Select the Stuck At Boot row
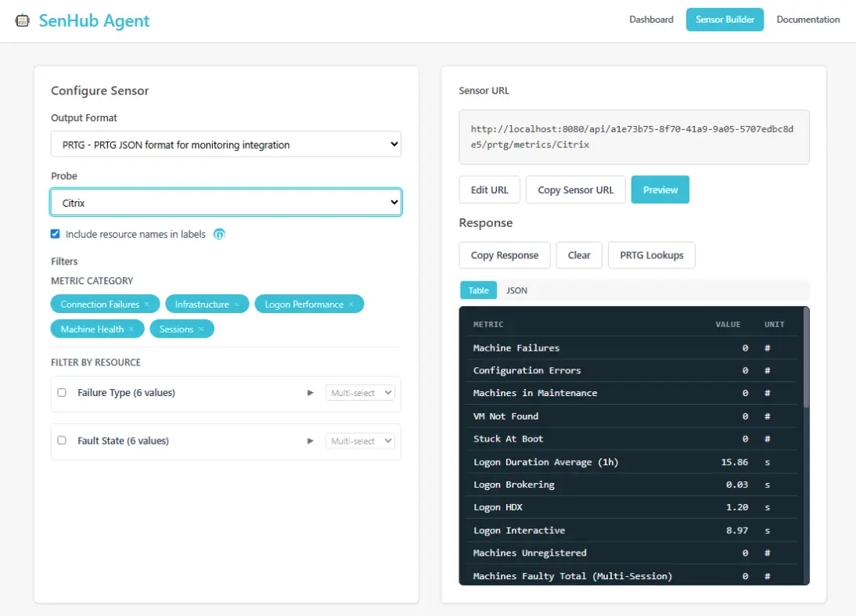This screenshot has height=616, width=856. [x=631, y=438]
